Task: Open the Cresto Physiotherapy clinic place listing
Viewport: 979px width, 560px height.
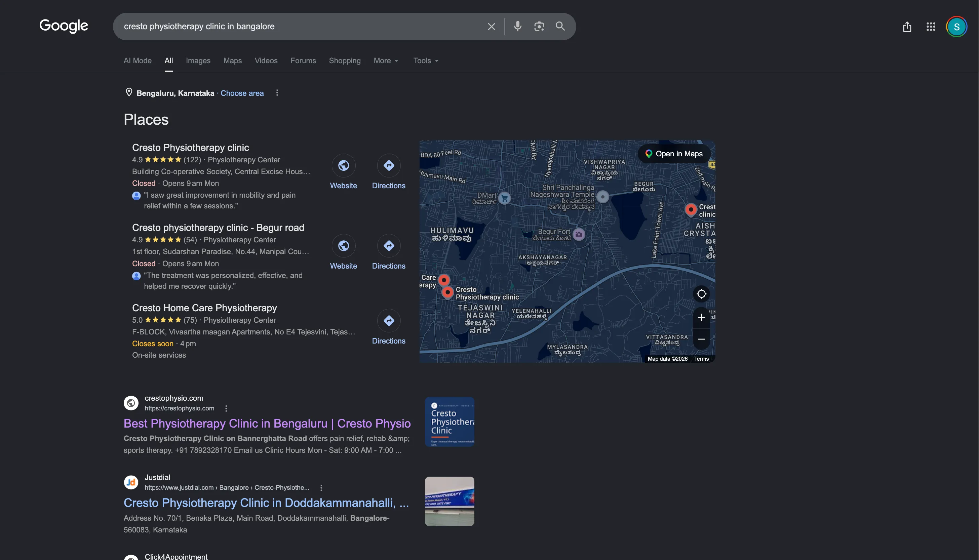Action: pyautogui.click(x=190, y=148)
